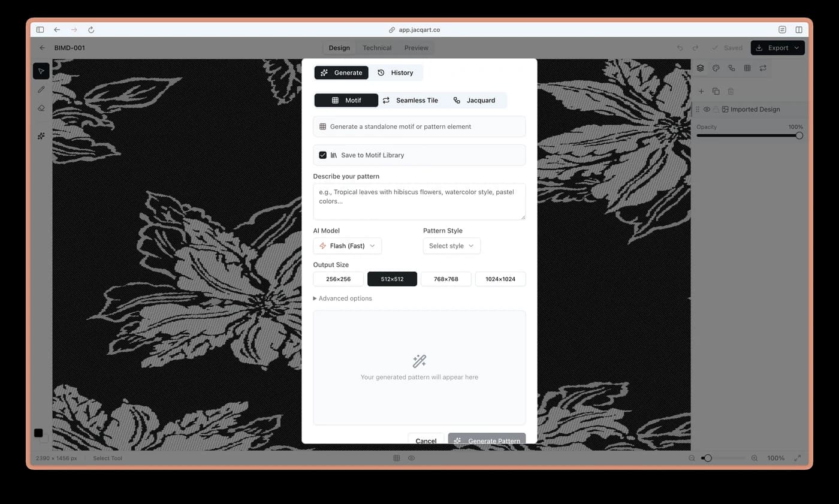Image resolution: width=839 pixels, height=504 pixels.
Task: Toggle the preview eye in the status bar
Action: [412, 458]
